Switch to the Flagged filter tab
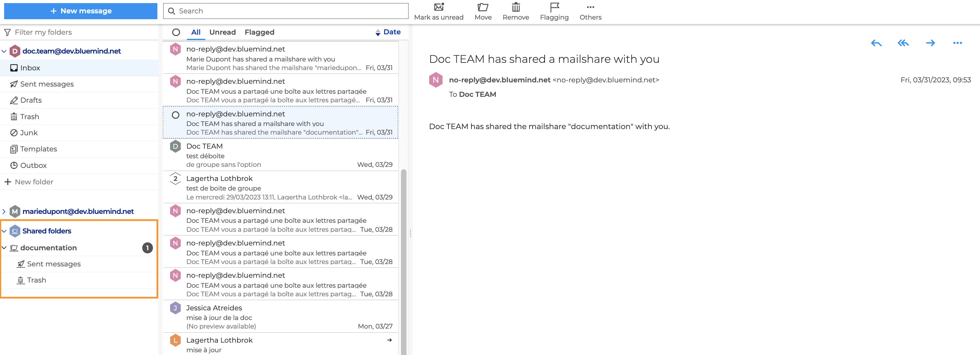The height and width of the screenshot is (355, 980). [x=259, y=32]
